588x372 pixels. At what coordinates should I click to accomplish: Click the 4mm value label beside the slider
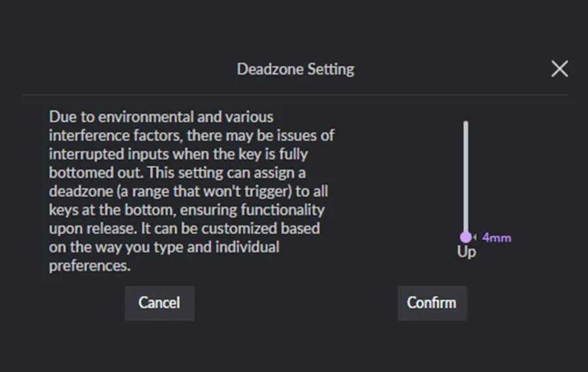click(497, 238)
